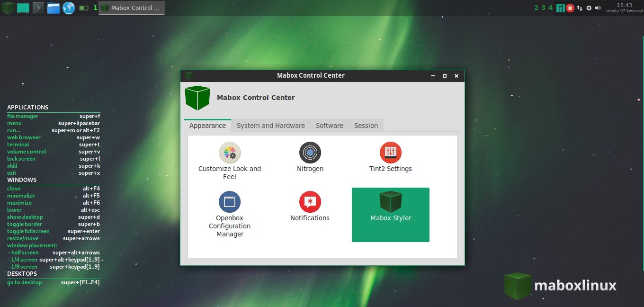
Task: Switch to desktop 4 in the panel
Action: click(x=551, y=8)
